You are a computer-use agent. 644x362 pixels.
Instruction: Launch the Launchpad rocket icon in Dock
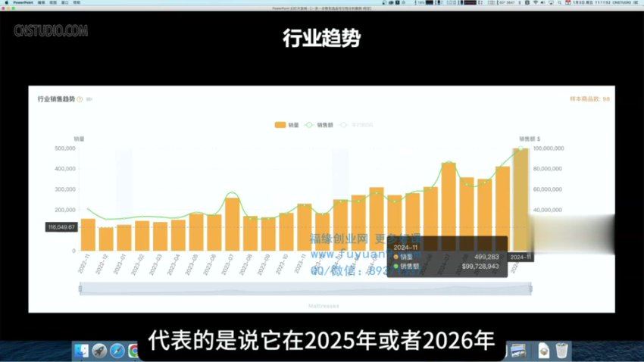(99, 351)
